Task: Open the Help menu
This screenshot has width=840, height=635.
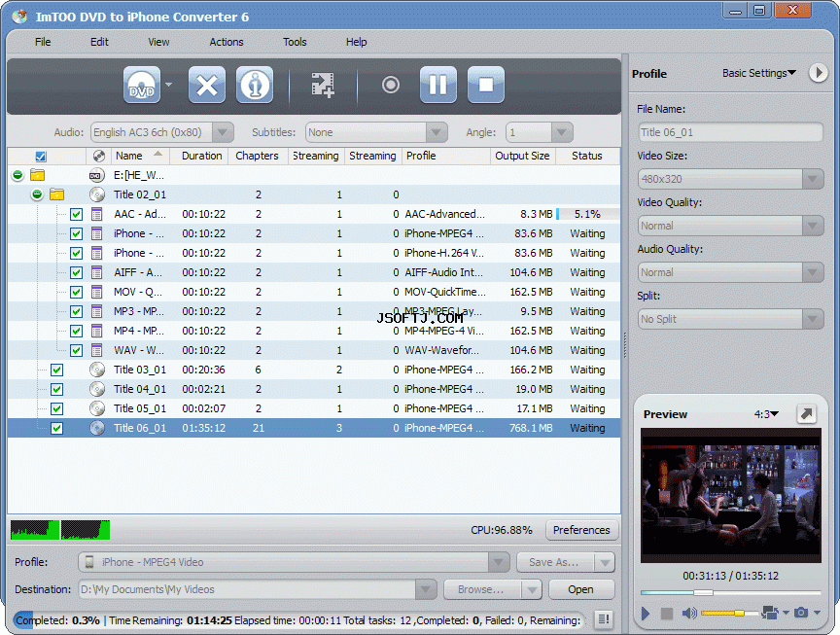Action: tap(356, 42)
